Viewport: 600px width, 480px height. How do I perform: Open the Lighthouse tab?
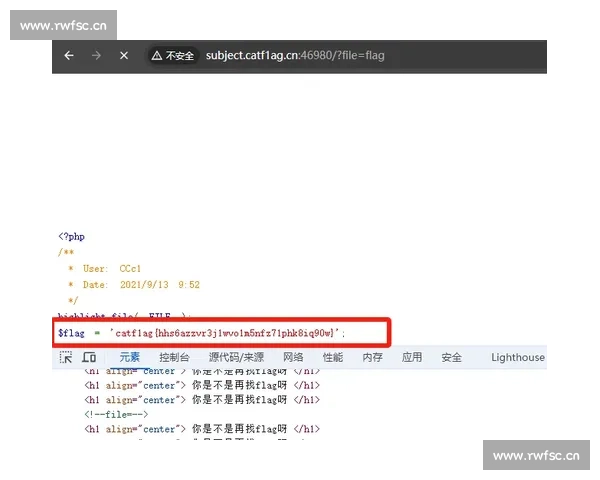pyautogui.click(x=518, y=357)
